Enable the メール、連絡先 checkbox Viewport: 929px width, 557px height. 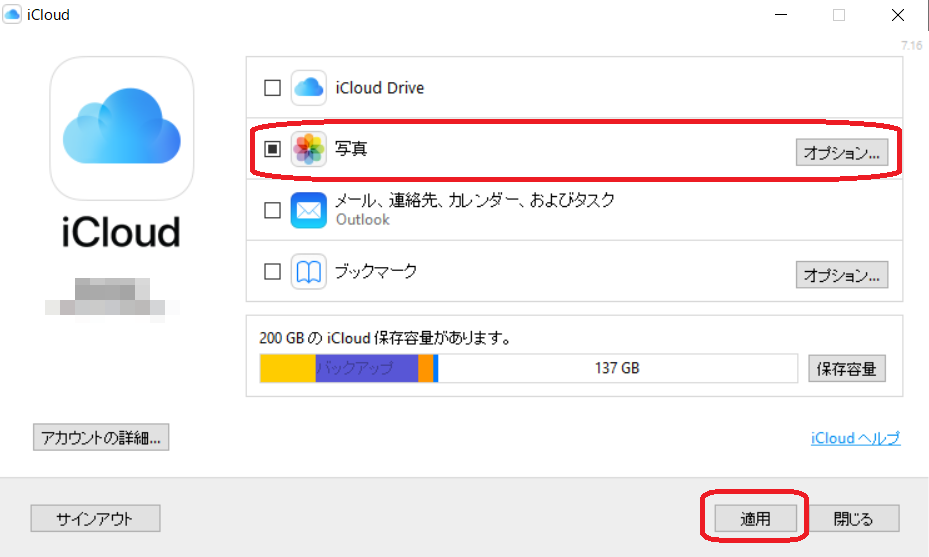click(x=272, y=210)
